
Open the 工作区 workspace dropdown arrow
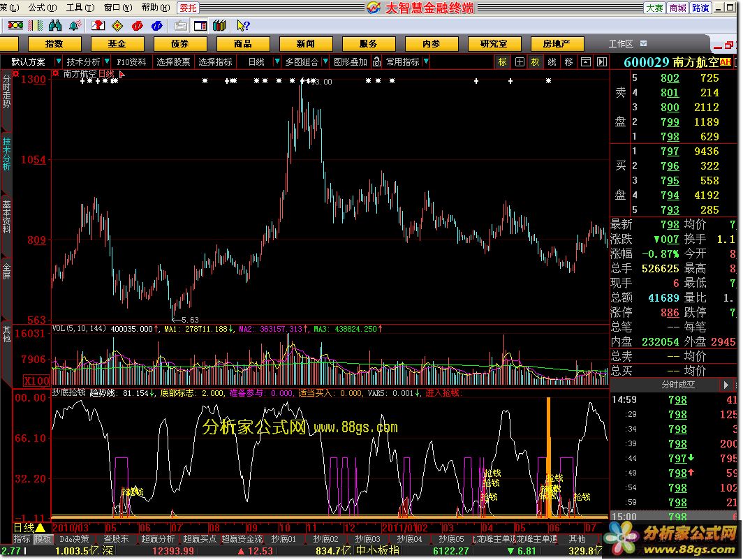click(x=643, y=43)
